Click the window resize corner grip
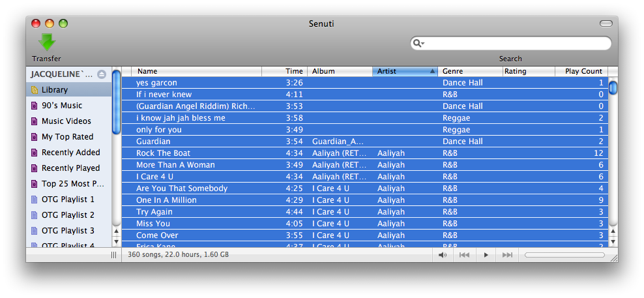 point(613,258)
